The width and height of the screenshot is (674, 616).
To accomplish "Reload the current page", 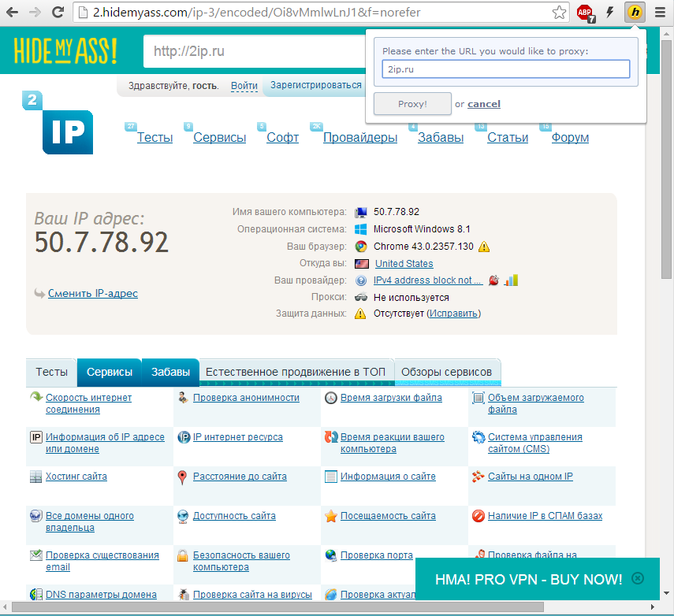I will pos(58,12).
